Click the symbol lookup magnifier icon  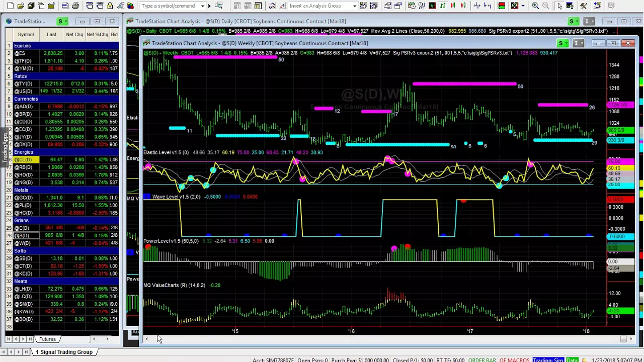coord(219,6)
